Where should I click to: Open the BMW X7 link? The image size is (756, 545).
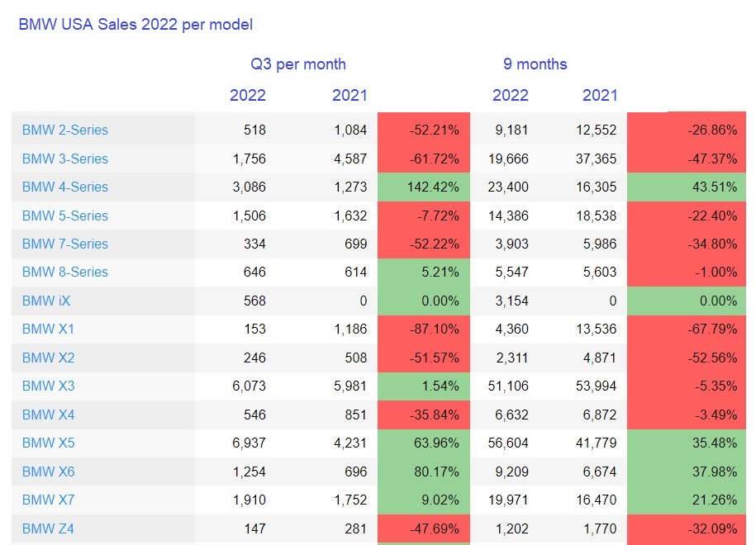[x=48, y=500]
